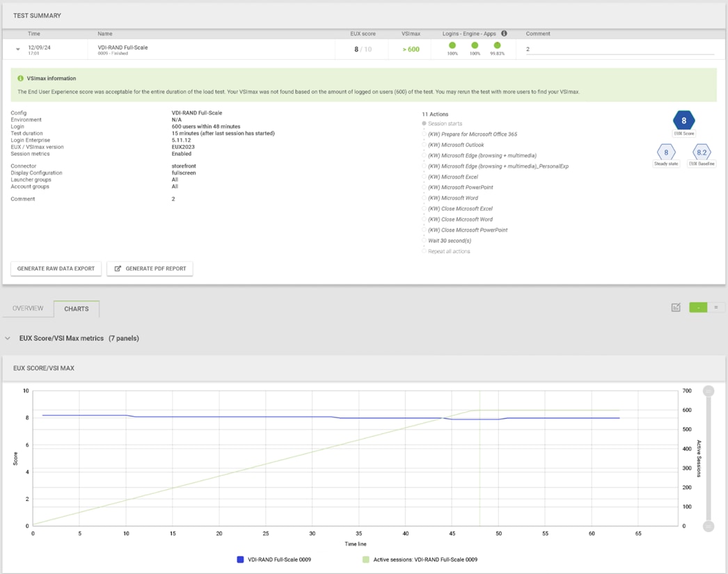
Task: Select the blue EUX Score hexagon badge
Action: 684,120
